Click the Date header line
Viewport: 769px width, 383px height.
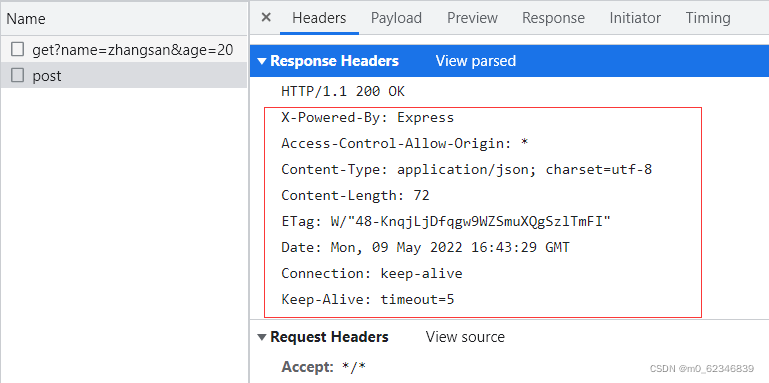point(425,248)
